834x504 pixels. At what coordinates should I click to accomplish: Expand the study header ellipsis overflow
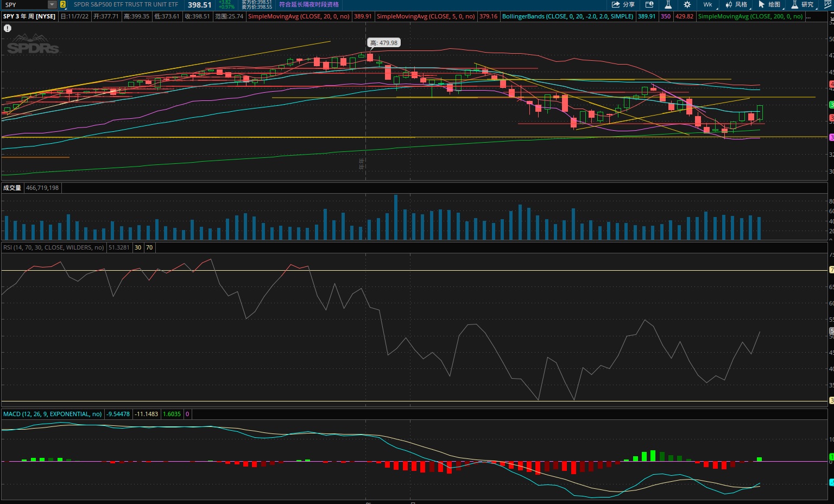[x=809, y=16]
